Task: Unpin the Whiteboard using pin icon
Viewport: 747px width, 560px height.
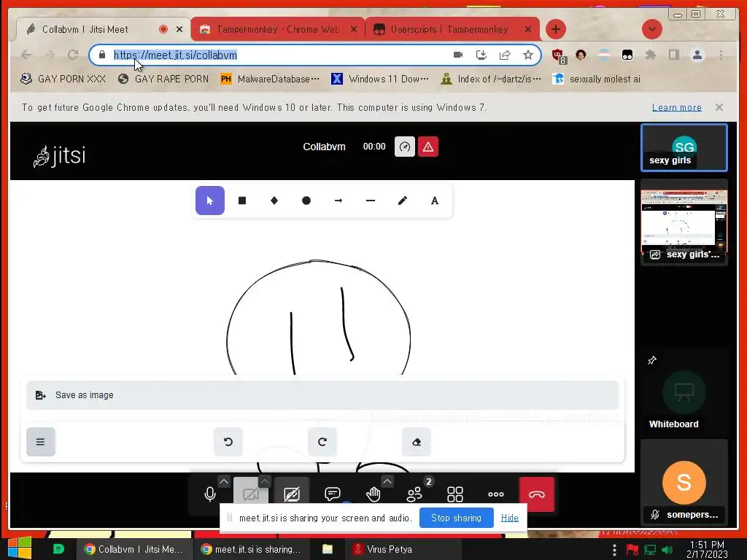Action: pyautogui.click(x=652, y=360)
